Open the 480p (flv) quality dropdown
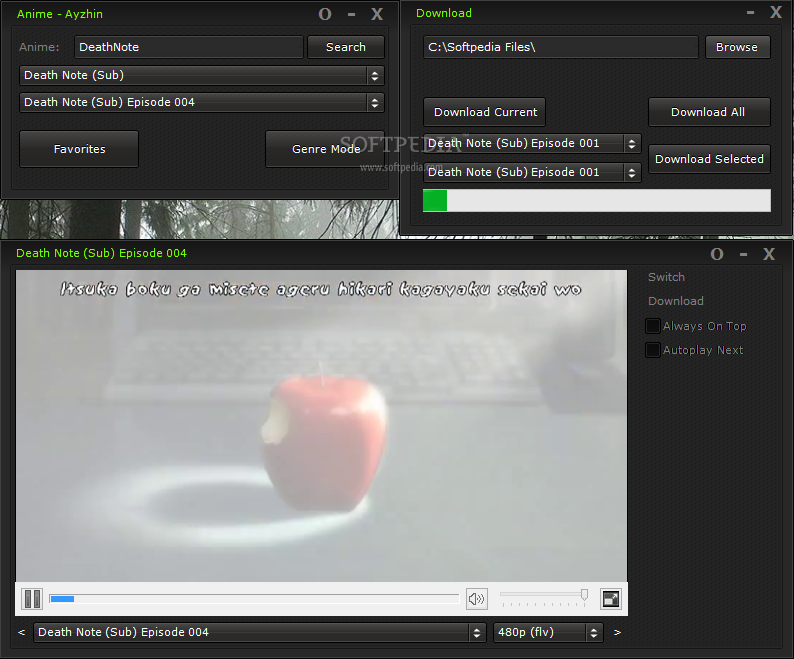Screen dimensions: 794x659 (548, 632)
